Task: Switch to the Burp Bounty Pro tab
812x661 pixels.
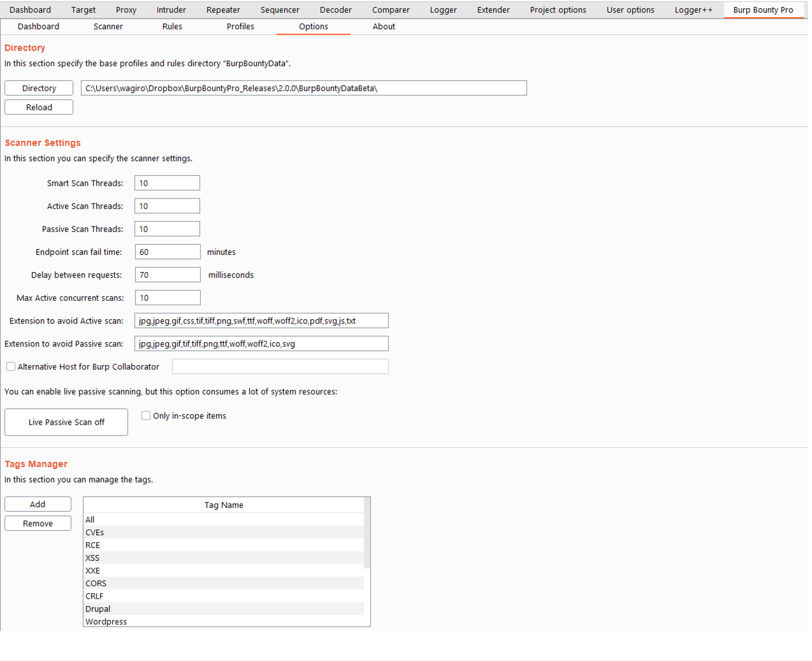Action: click(763, 10)
